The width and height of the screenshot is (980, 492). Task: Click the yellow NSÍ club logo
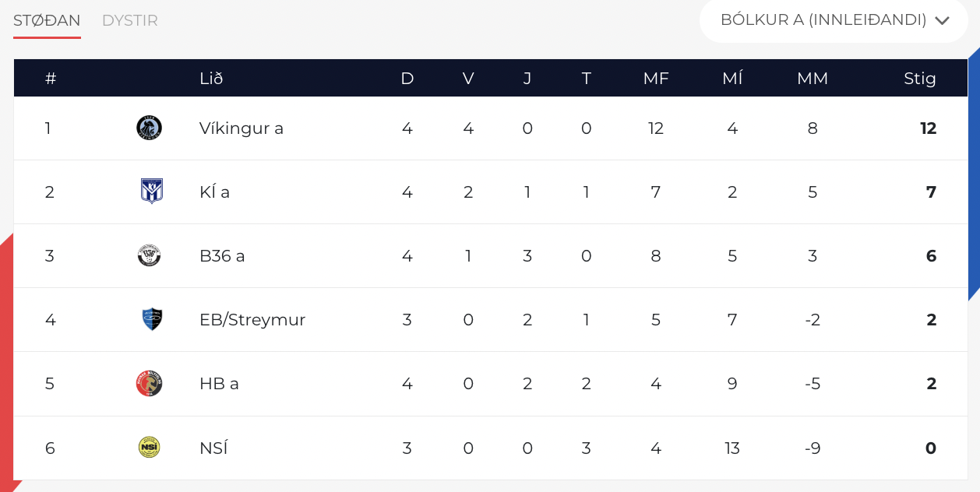149,448
